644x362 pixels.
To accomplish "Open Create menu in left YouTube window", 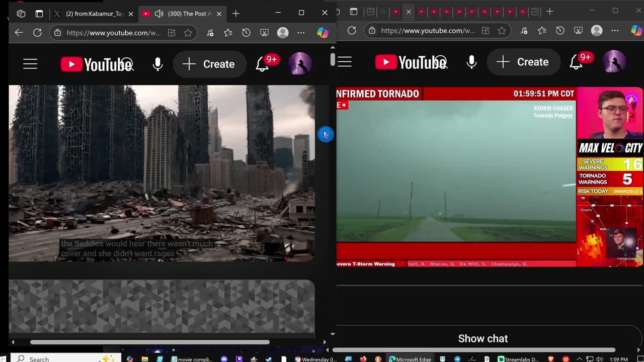I will (x=209, y=64).
